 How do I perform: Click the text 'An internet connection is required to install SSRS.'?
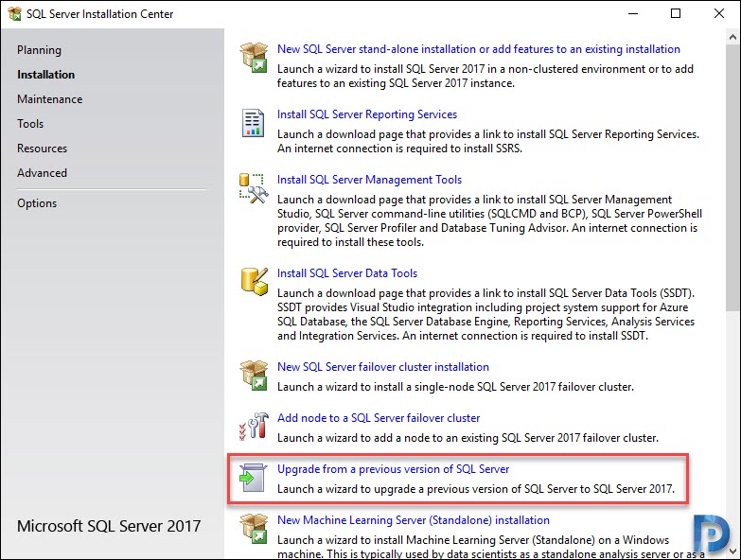tap(399, 149)
